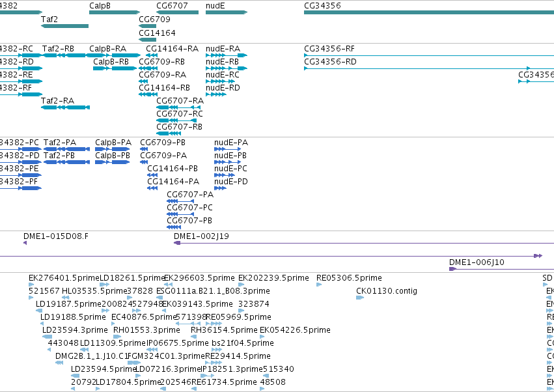Click transcript nudE-RD
Image resolution: width=554 pixels, height=392 pixels.
(x=216, y=94)
